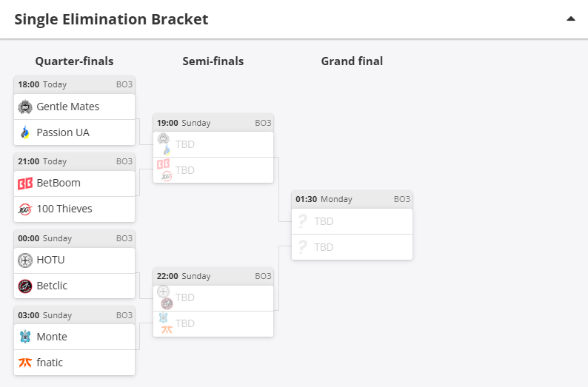This screenshot has height=387, width=588.
Task: Select the 21:00 Today quarter-final match header
Action: [74, 161]
